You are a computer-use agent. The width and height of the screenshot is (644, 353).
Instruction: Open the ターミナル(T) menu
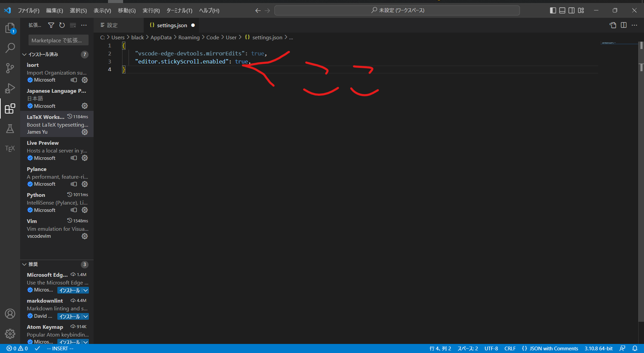point(179,10)
